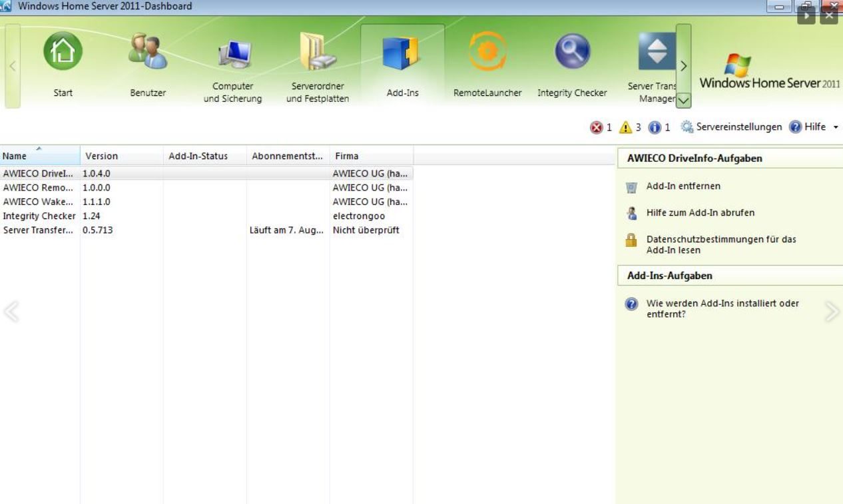Select the AWIECO DriveI... row
843x504 pixels.
(206, 173)
